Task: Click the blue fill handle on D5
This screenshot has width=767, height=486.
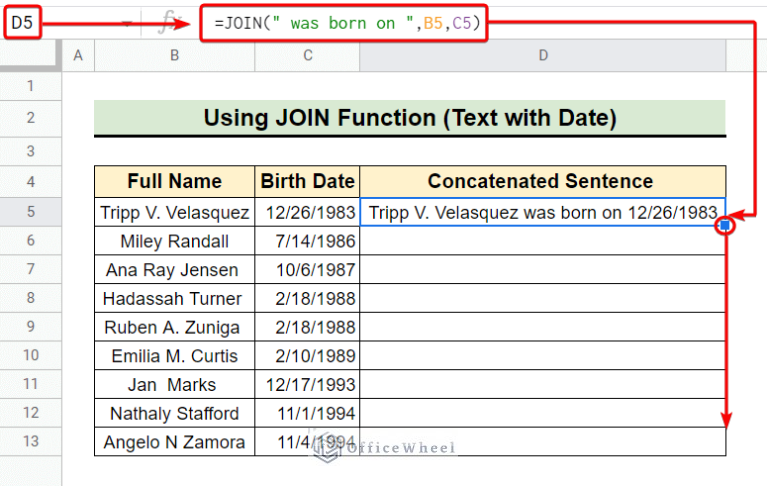Action: [x=724, y=227]
